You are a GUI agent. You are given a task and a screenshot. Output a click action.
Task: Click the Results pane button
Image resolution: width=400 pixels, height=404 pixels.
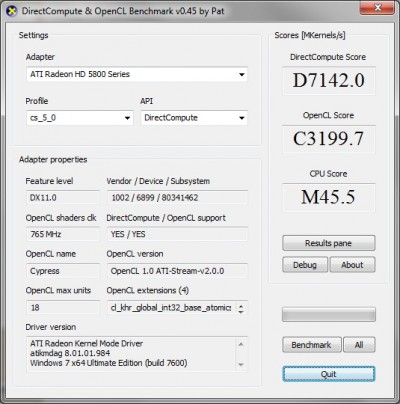pos(329,243)
